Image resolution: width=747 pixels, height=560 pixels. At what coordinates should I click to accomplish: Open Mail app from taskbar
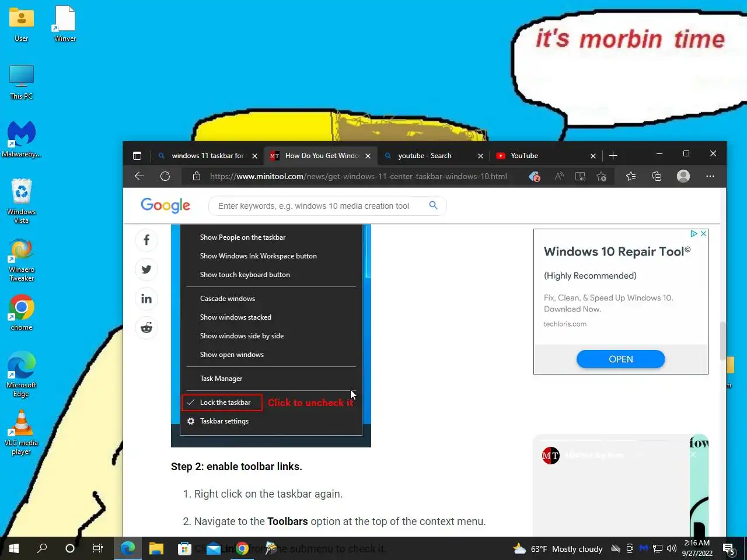[213, 548]
